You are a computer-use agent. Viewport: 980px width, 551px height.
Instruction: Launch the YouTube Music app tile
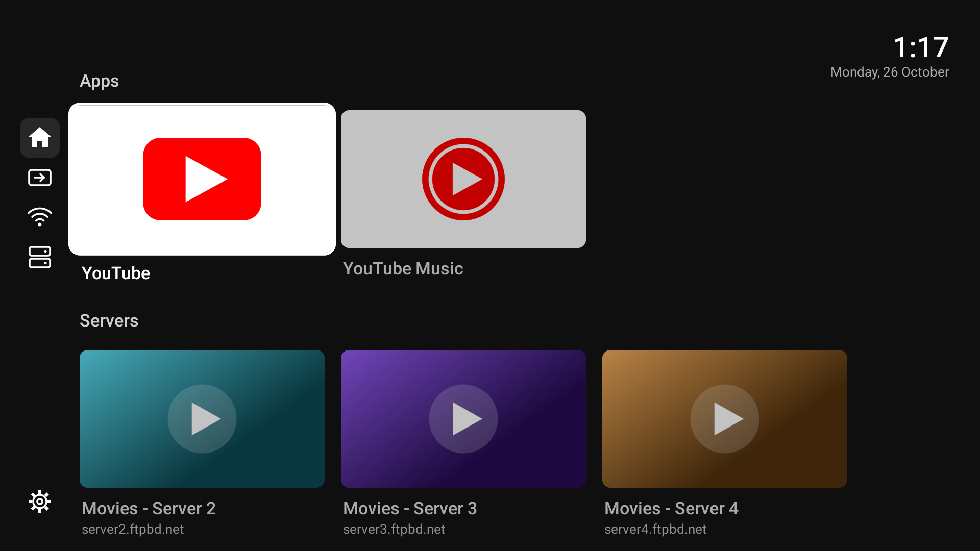click(x=463, y=179)
